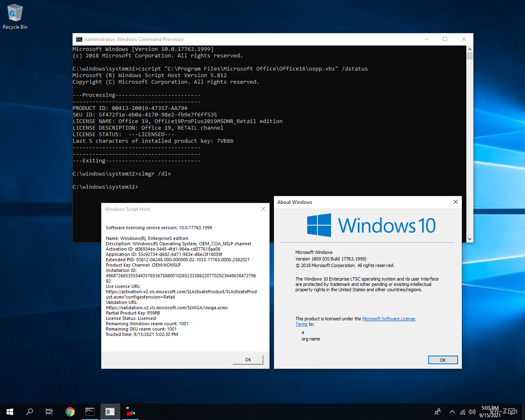
Task: Click 'Product Key Channel: OEM:NONSLP' line
Action: pyautogui.click(x=143, y=265)
